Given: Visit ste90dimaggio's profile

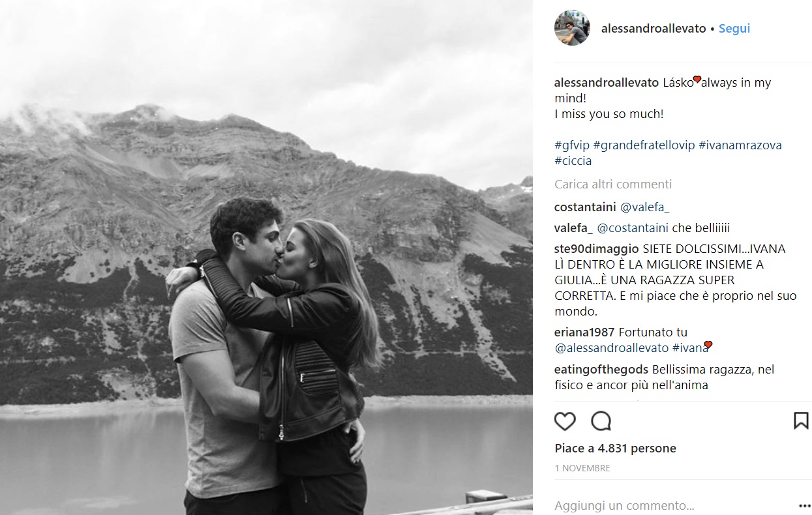Looking at the screenshot, I should click(597, 249).
